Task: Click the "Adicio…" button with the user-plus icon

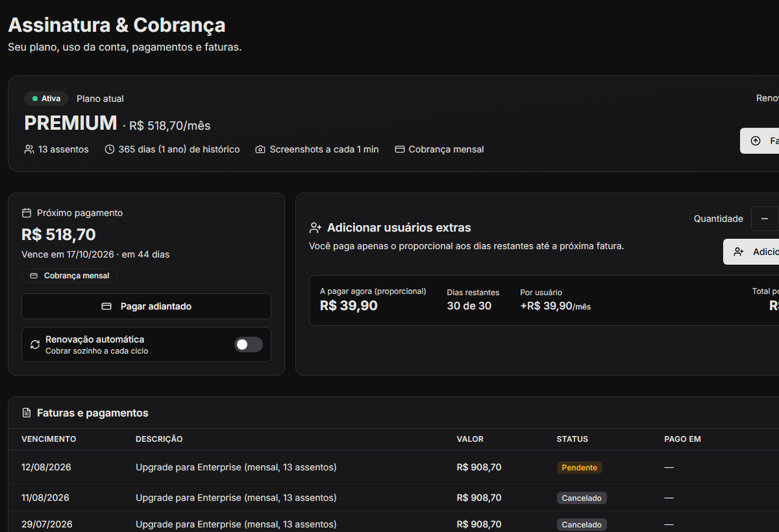Action: click(751, 252)
